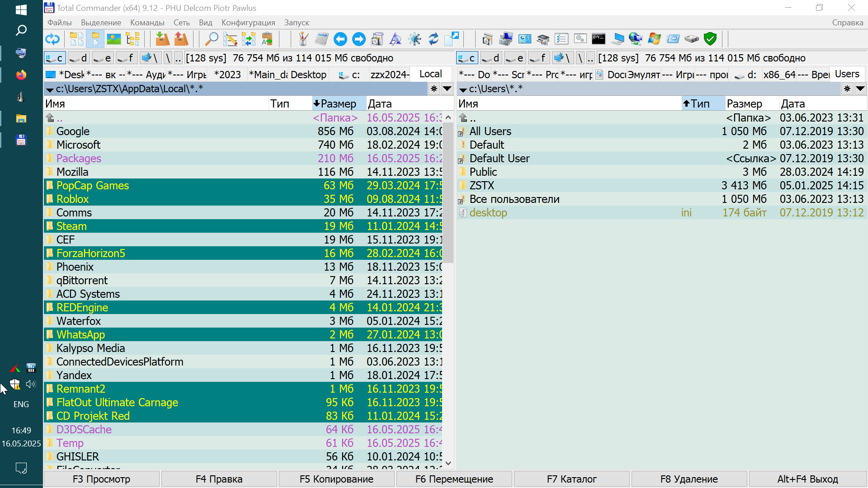This screenshot has width=868, height=488.
Task: Click the Synchronize directories icon
Action: click(248, 39)
